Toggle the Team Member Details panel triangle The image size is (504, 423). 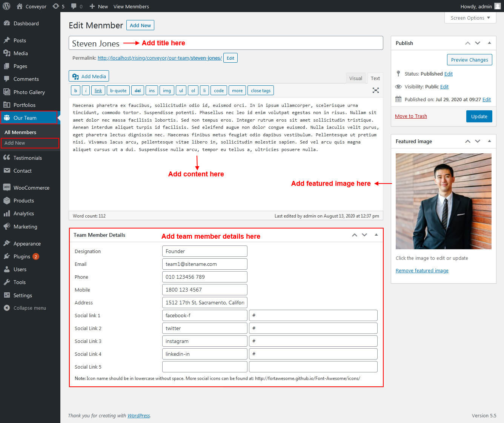pyautogui.click(x=376, y=235)
